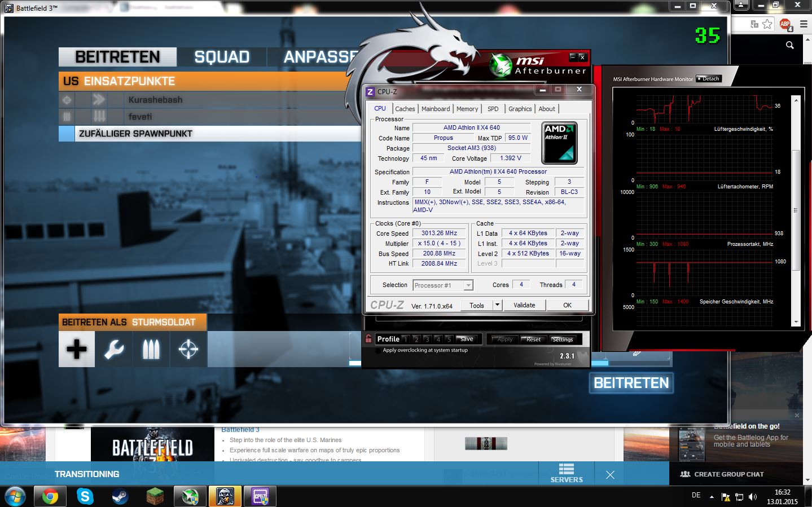Select Afterburner profile slot 1
This screenshot has height=507, width=812.
pos(405,339)
